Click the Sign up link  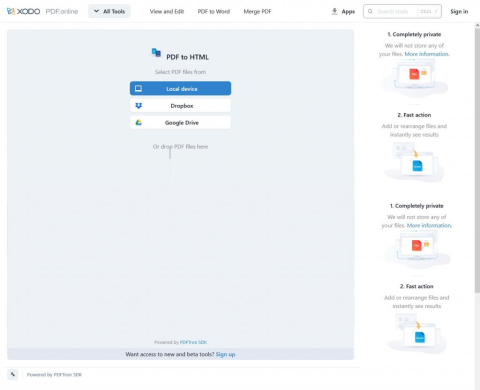tap(225, 354)
